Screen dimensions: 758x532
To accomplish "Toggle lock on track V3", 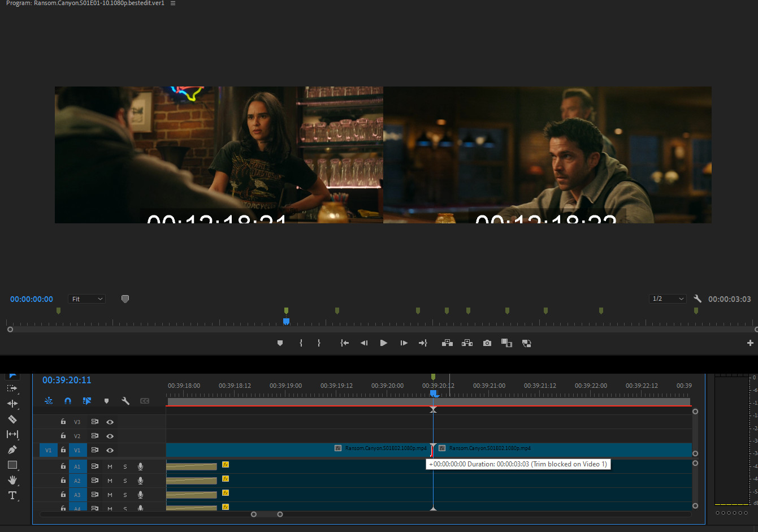I will click(63, 422).
